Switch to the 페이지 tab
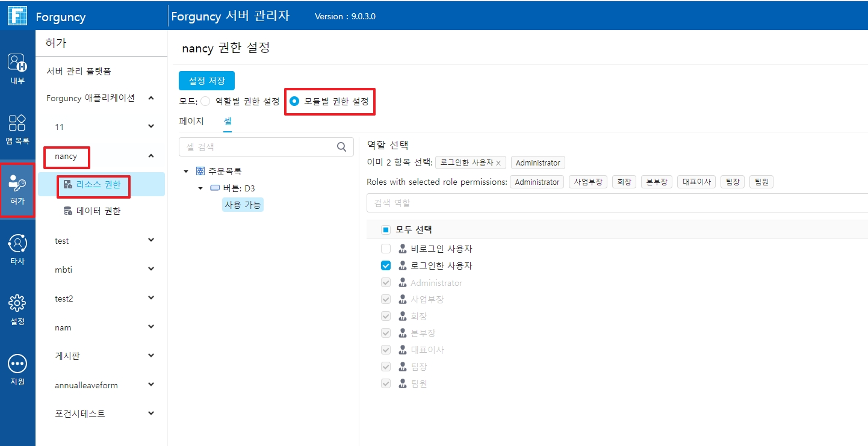 click(191, 121)
